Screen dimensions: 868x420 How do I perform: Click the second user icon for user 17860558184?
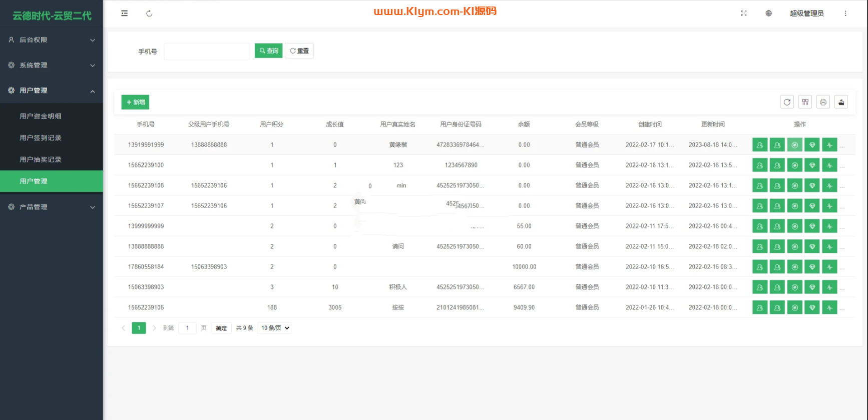777,267
